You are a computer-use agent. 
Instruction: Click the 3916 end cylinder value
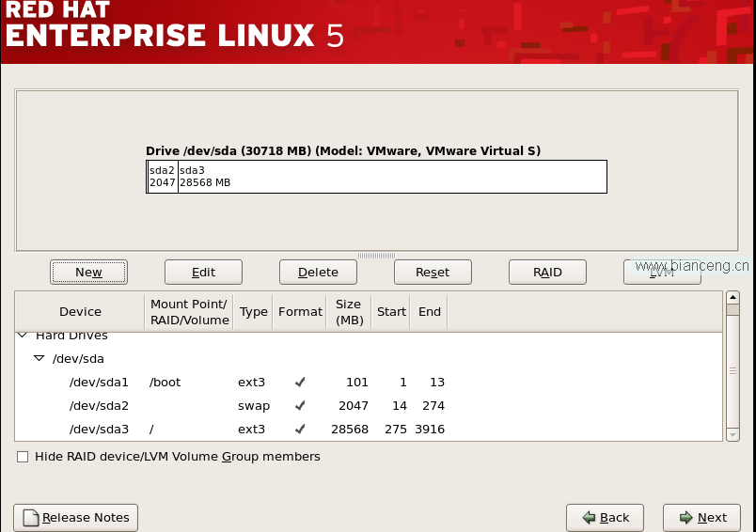(x=430, y=429)
